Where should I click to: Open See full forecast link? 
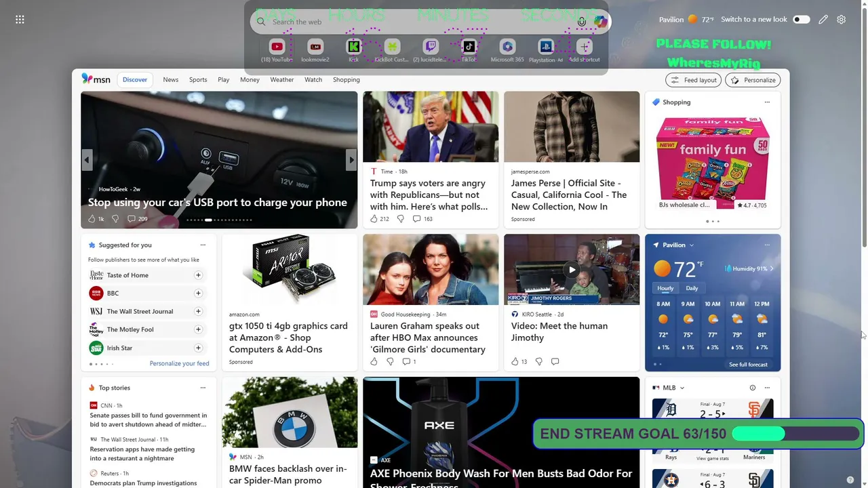pos(748,365)
